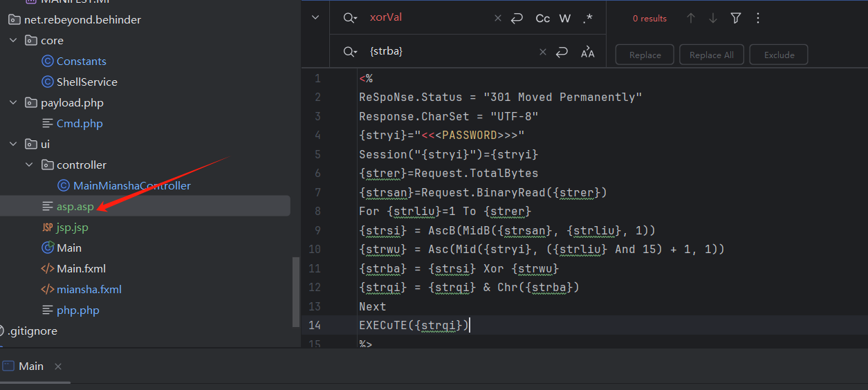Click the Replace button
This screenshot has height=390, width=868.
645,55
